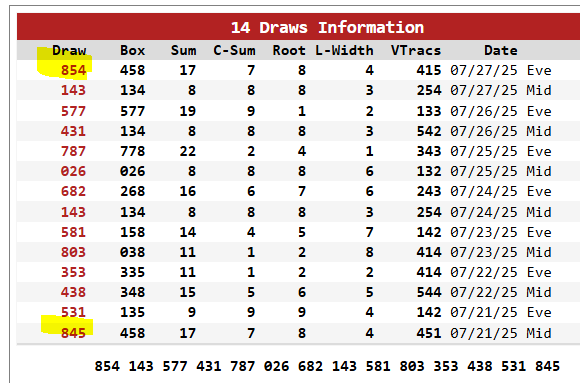The height and width of the screenshot is (383, 580).
Task: Select the highlighted draw number 845
Action: tap(73, 333)
